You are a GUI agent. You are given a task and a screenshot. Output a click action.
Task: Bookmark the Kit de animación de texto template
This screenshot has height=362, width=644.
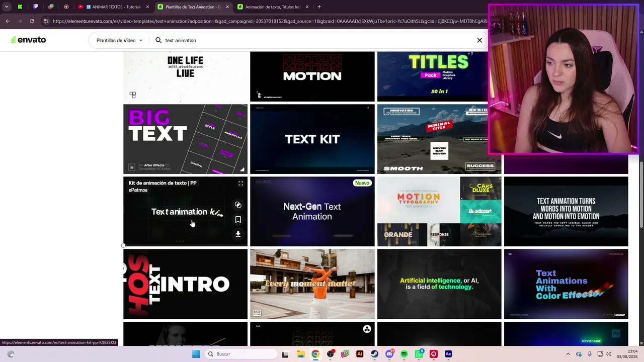pos(238,220)
